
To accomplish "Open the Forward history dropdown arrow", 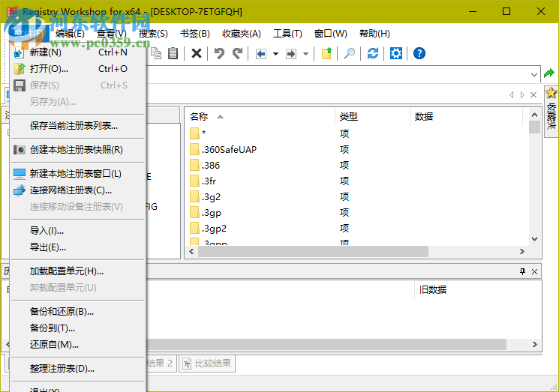I will click(305, 54).
